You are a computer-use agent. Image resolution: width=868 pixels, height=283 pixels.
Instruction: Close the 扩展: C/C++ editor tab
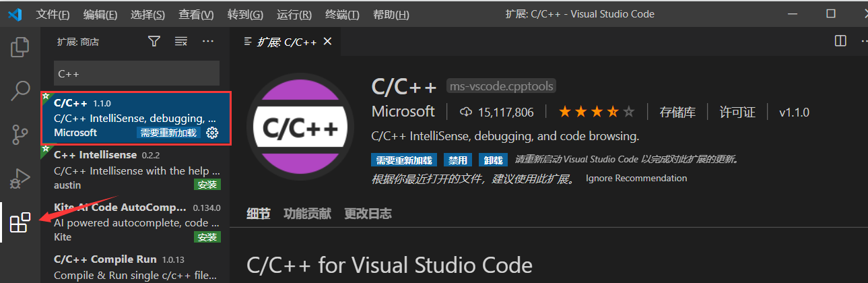(x=328, y=42)
